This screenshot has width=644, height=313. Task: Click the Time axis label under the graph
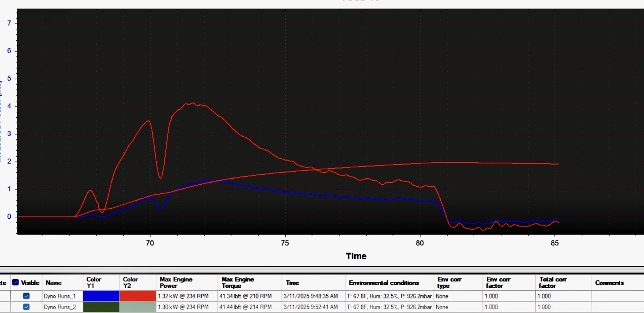tap(356, 256)
